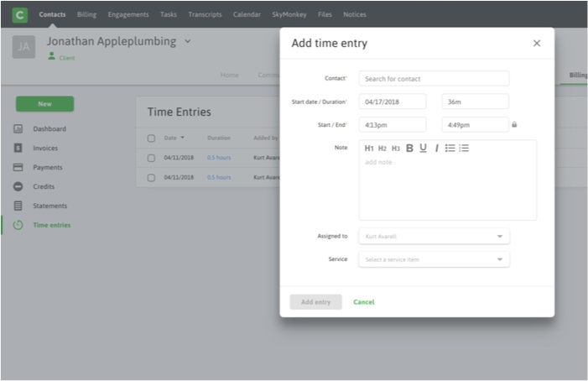Viewport: 588px width, 381px height.
Task: Check the second 04/11/2018 time entry row
Action: click(151, 177)
